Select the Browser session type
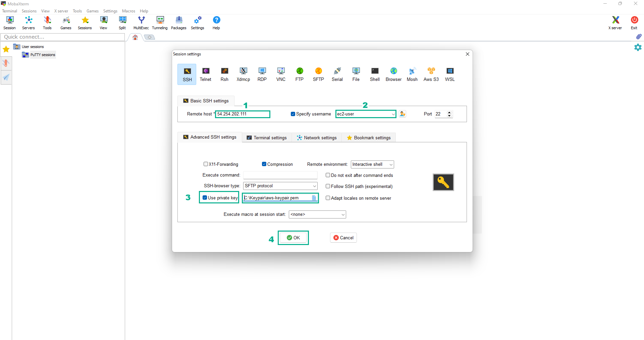 pyautogui.click(x=393, y=75)
